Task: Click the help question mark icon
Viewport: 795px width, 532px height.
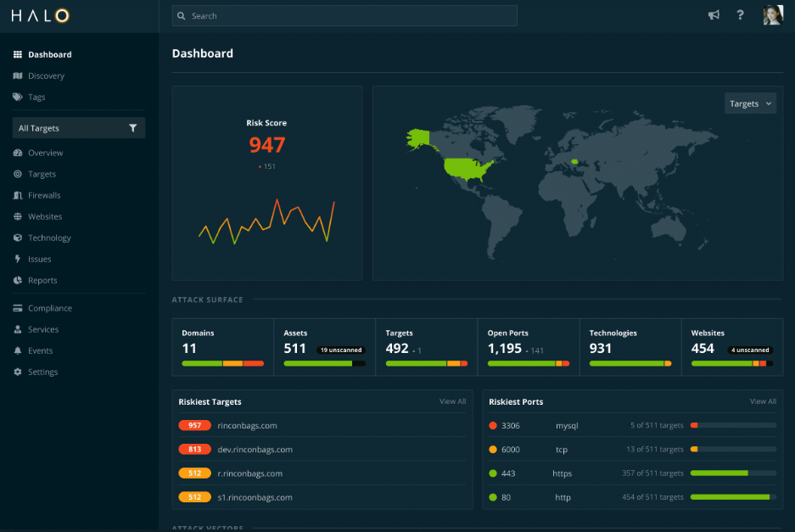Action: [740, 14]
